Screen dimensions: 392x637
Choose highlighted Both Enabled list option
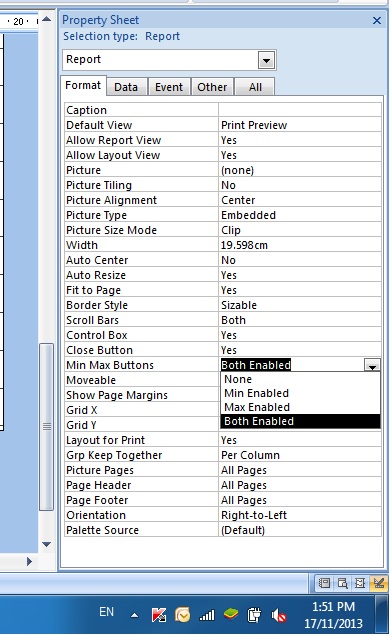(300, 421)
